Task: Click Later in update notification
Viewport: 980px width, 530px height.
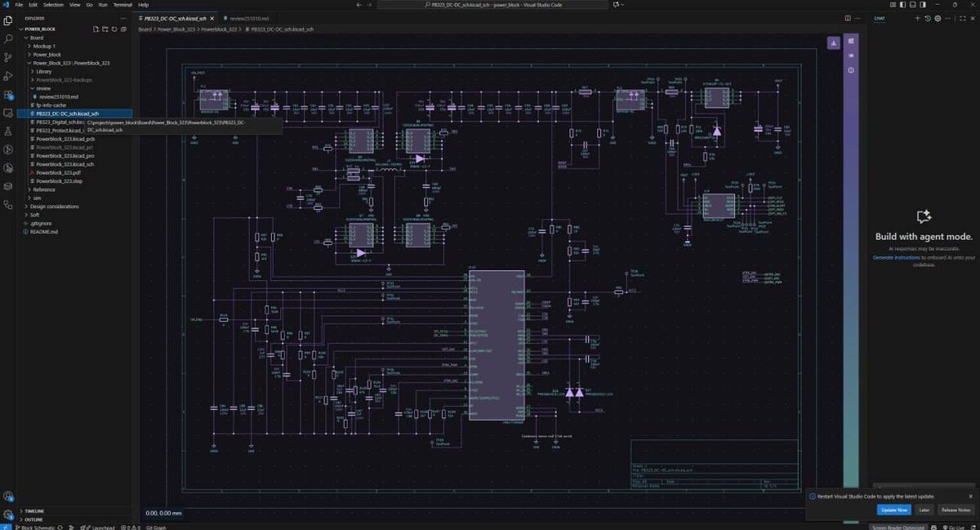Action: point(924,510)
